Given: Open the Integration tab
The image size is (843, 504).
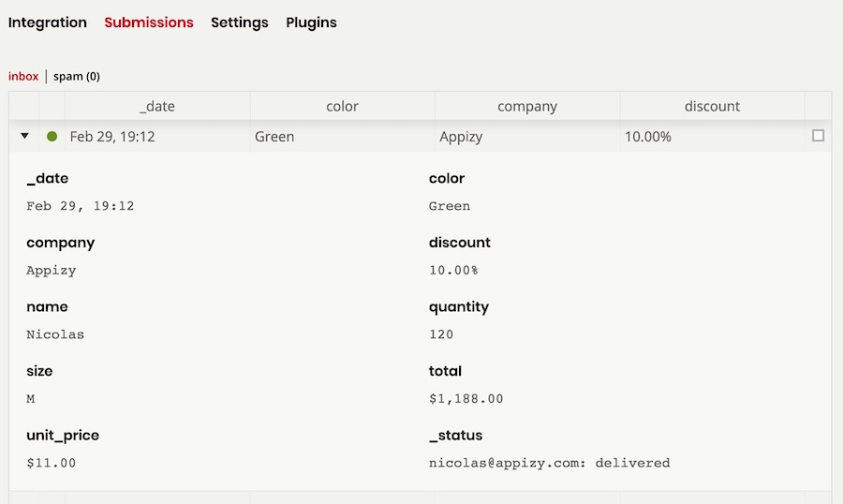Looking at the screenshot, I should pyautogui.click(x=48, y=22).
